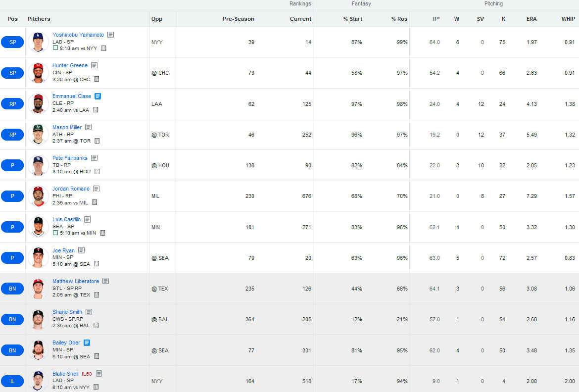
Task: Click the ERA column header
Action: click(531, 19)
